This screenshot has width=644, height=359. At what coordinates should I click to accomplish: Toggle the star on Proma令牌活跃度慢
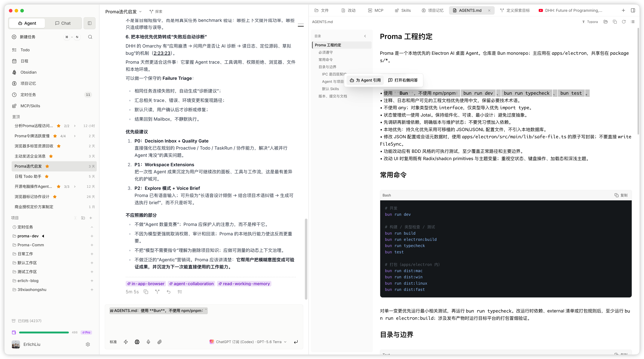click(55, 136)
